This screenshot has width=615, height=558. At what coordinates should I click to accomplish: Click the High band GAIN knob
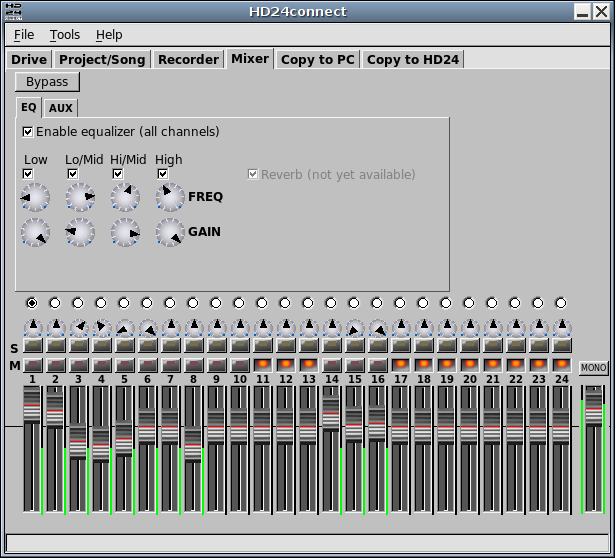pyautogui.click(x=170, y=233)
